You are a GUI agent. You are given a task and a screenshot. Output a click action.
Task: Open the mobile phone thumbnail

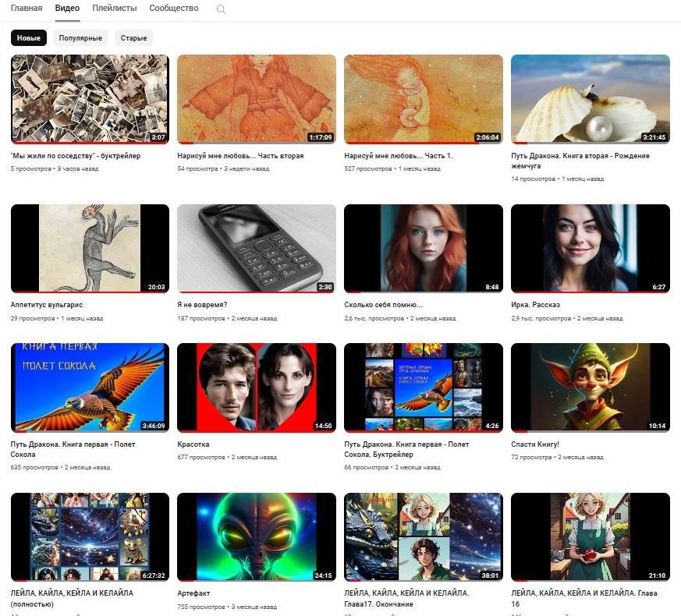(257, 248)
